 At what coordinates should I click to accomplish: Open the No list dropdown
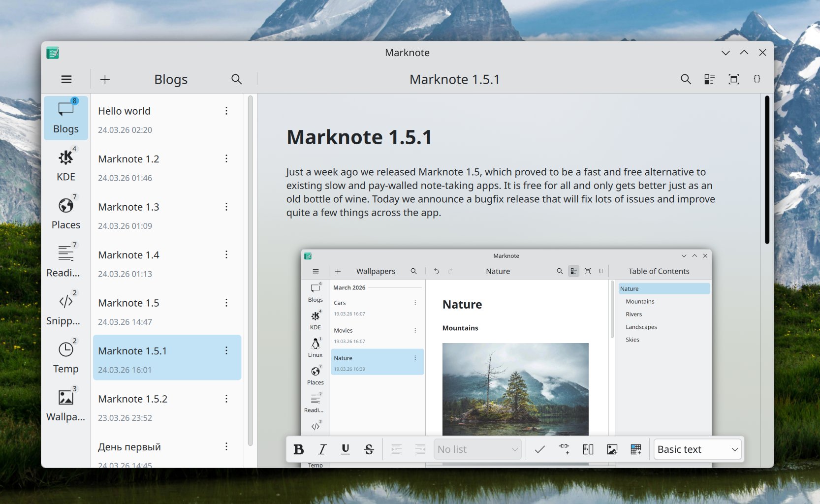point(477,449)
